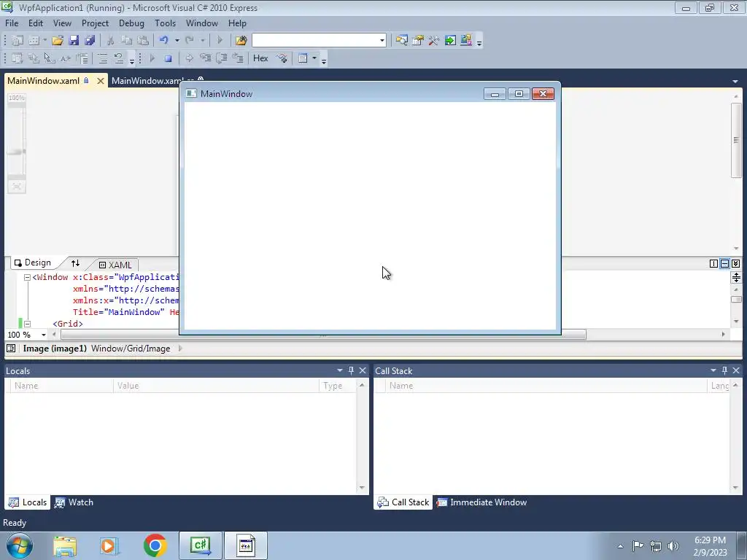The width and height of the screenshot is (747, 560).
Task: Open the Undo history dropdown arrow
Action: click(x=177, y=41)
